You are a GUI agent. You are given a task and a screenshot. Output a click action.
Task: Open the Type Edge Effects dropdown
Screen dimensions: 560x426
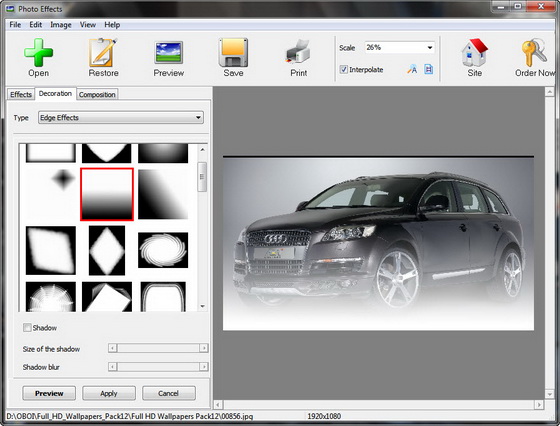pyautogui.click(x=121, y=117)
